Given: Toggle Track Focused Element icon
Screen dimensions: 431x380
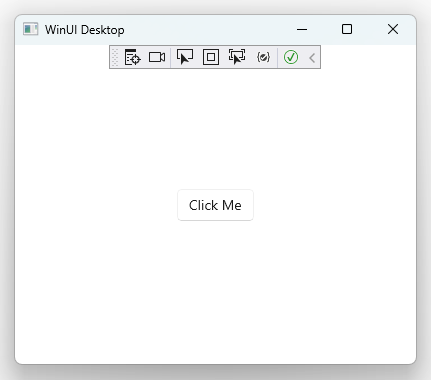Looking at the screenshot, I should (237, 57).
